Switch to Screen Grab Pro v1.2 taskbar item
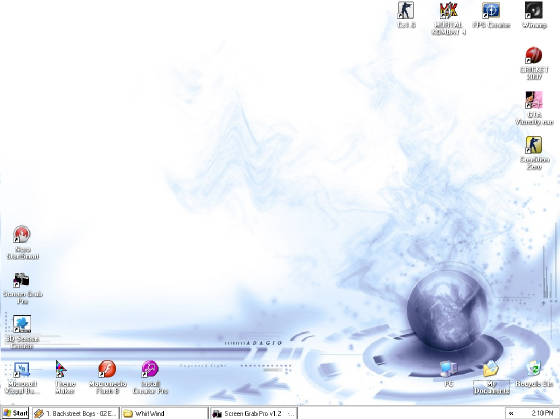 coord(253,414)
